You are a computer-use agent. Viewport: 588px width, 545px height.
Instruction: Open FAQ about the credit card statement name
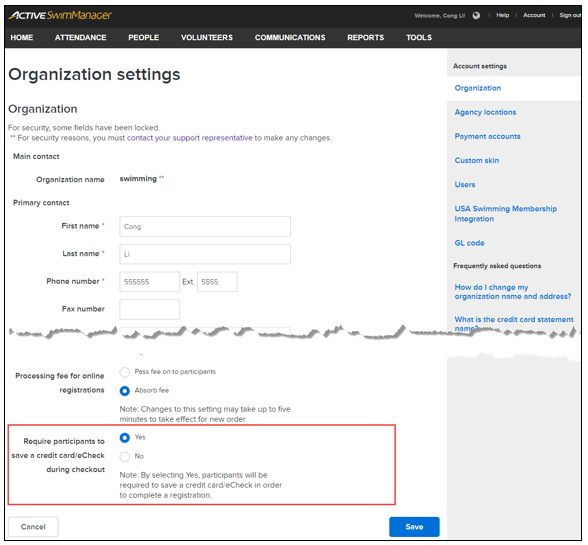pyautogui.click(x=514, y=323)
